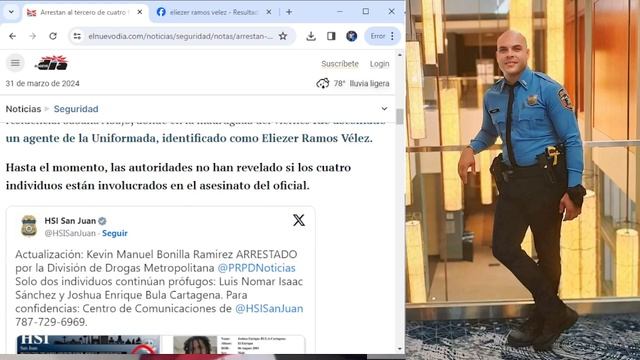640x360 pixels.
Task: Click the page vertical scrollbar thumb
Action: (400, 117)
